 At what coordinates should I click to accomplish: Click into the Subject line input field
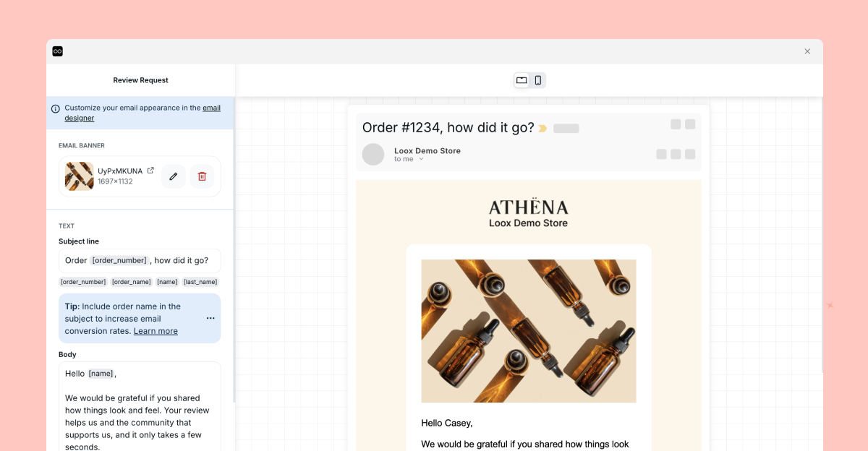coord(140,260)
